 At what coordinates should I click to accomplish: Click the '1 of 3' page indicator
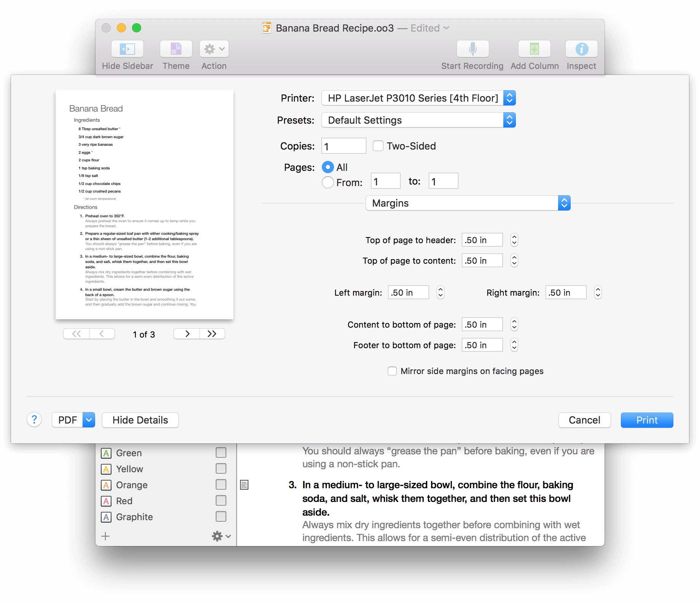(x=144, y=334)
